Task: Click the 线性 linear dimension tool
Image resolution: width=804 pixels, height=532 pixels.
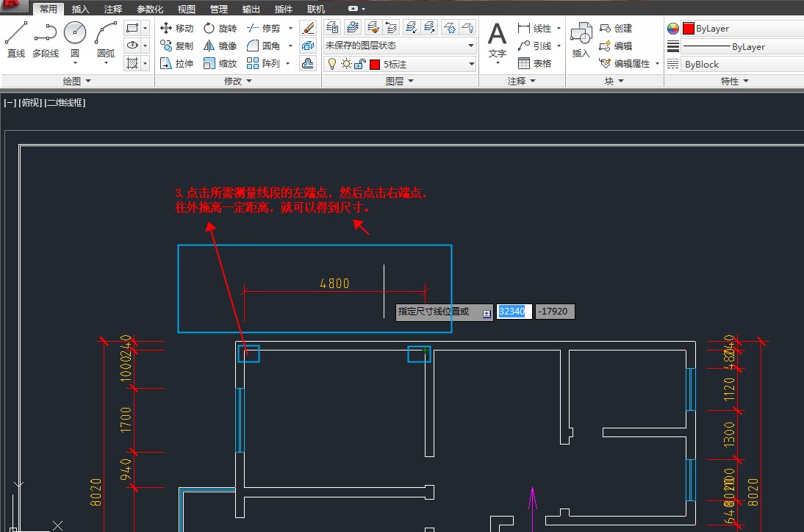Action: 534,28
